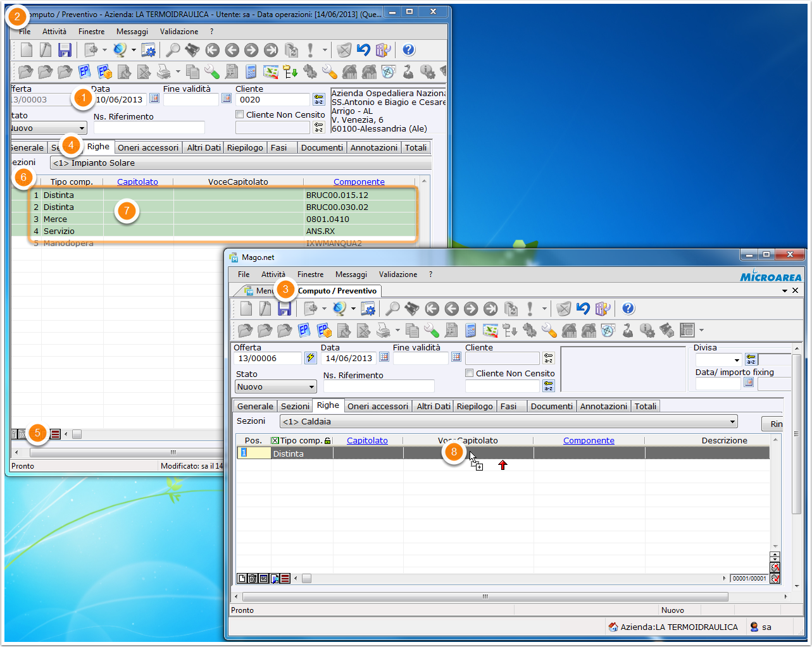Click Azienda:LA TERMOIDRAULICA in status bar
The height and width of the screenshot is (647, 812).
coord(673,627)
